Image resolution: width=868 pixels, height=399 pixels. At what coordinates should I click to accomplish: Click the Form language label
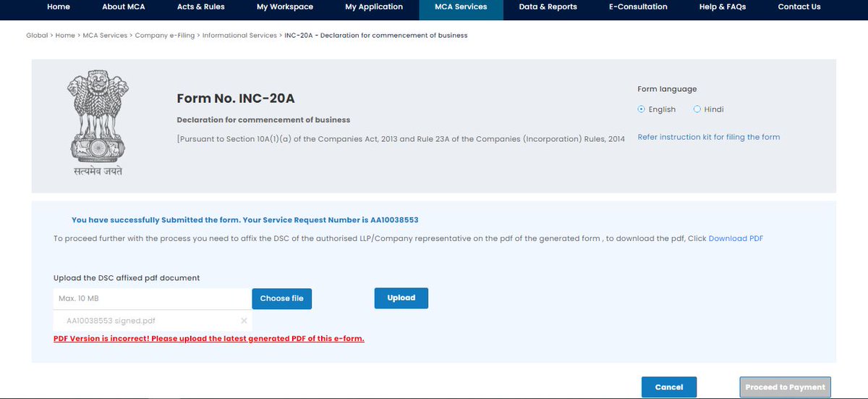pyautogui.click(x=667, y=89)
